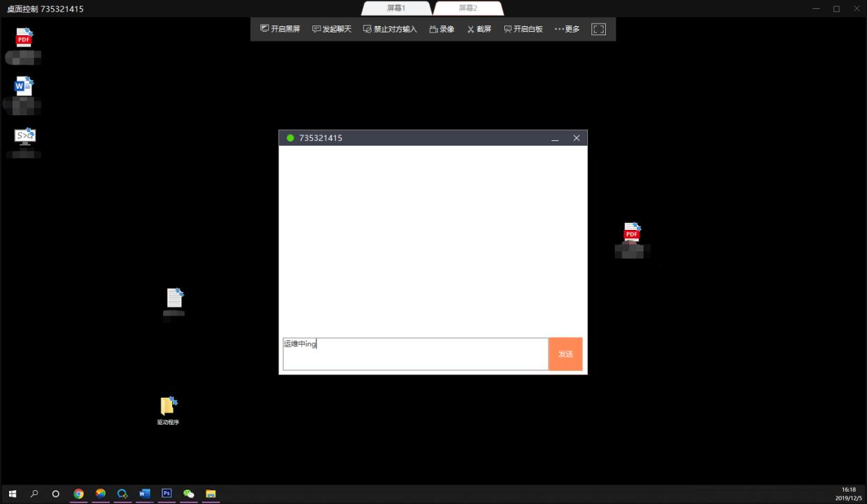Viewport: 867px width, 504px height.
Task: Start recording with 录像
Action: coord(441,29)
